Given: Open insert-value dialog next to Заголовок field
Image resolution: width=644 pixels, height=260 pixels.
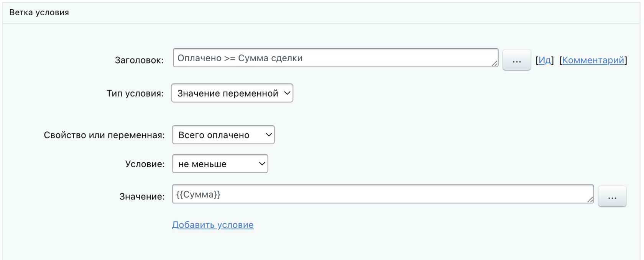Looking at the screenshot, I should click(x=516, y=60).
